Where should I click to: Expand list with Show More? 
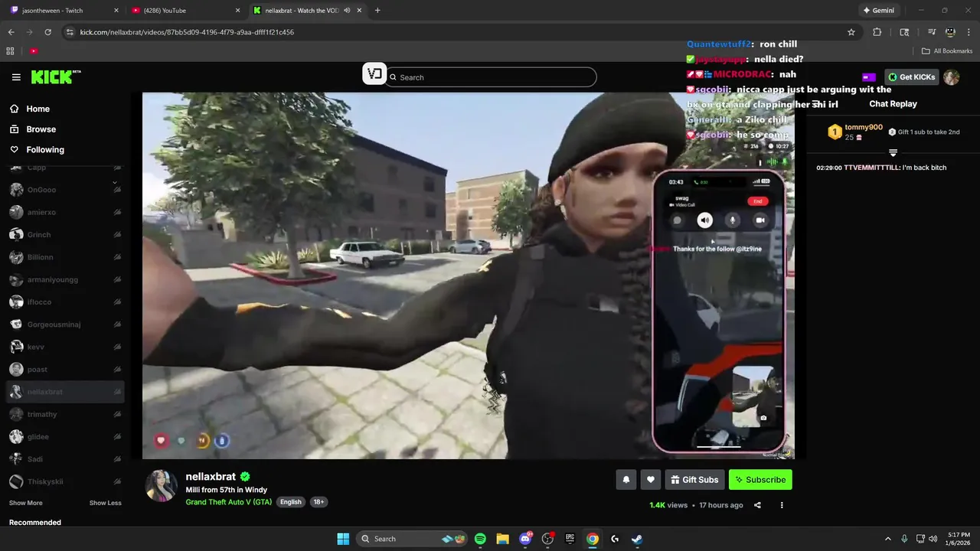coord(26,503)
